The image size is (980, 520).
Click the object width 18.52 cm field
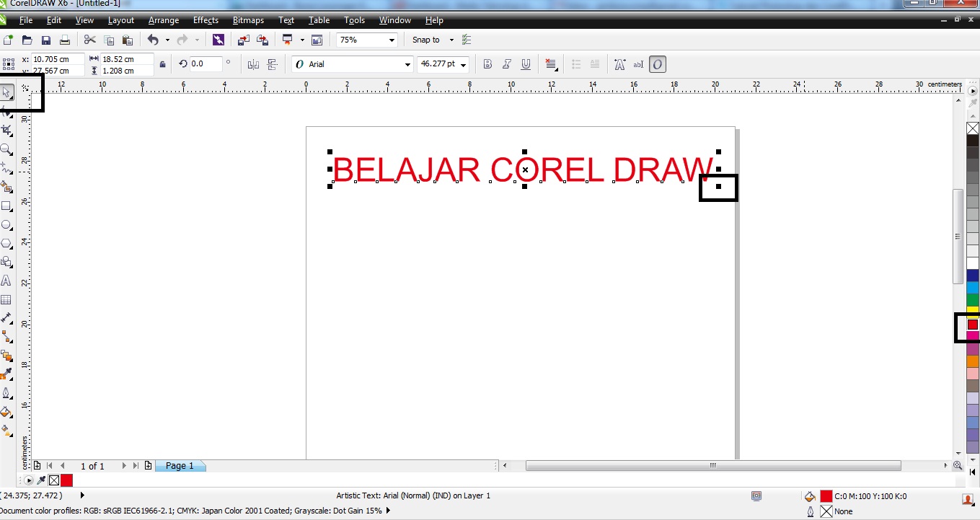[126, 59]
